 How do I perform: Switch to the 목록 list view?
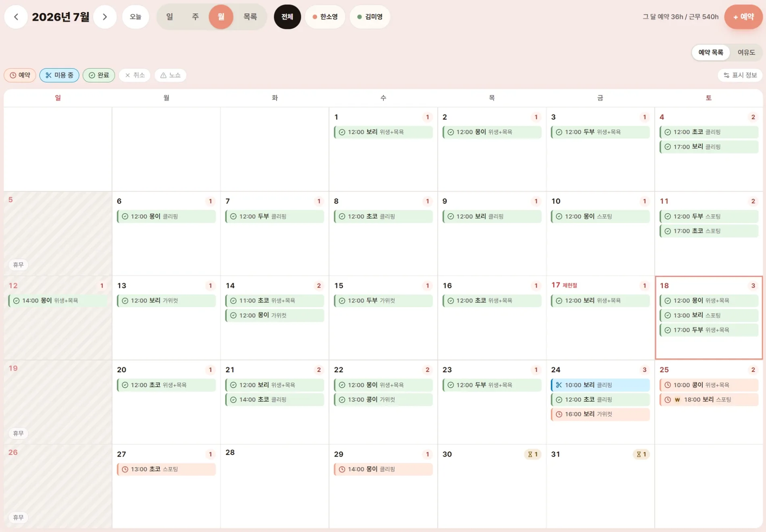pyautogui.click(x=250, y=17)
